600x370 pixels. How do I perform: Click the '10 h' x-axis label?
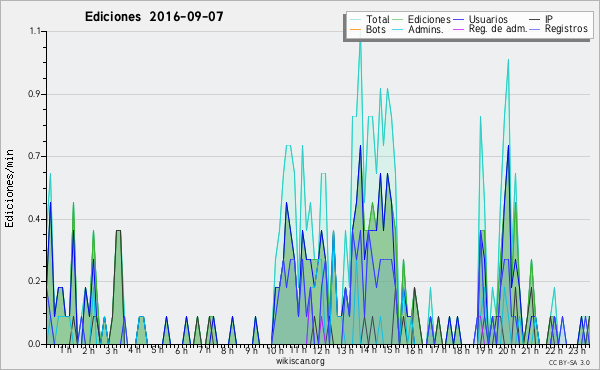tap(275, 350)
